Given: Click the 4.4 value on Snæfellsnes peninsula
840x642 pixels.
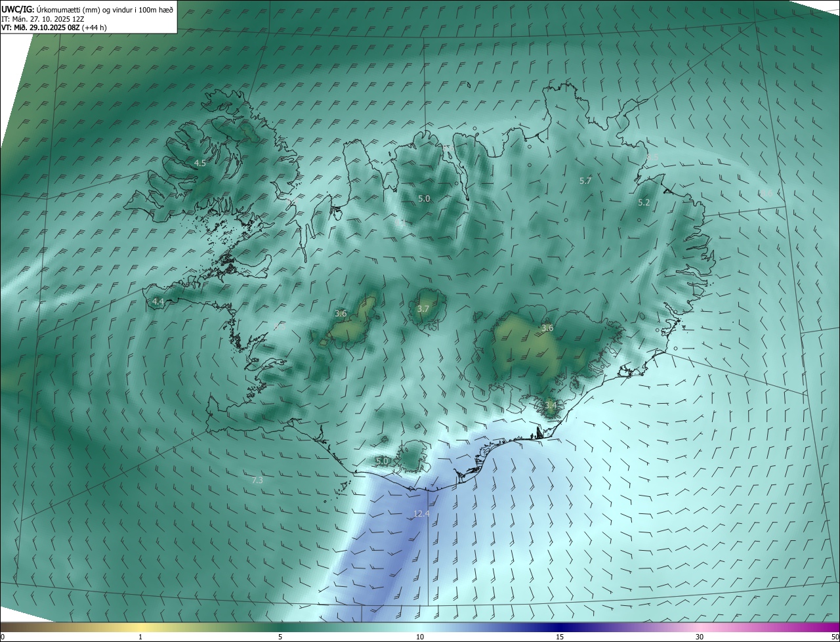Looking at the screenshot, I should pos(157,301).
